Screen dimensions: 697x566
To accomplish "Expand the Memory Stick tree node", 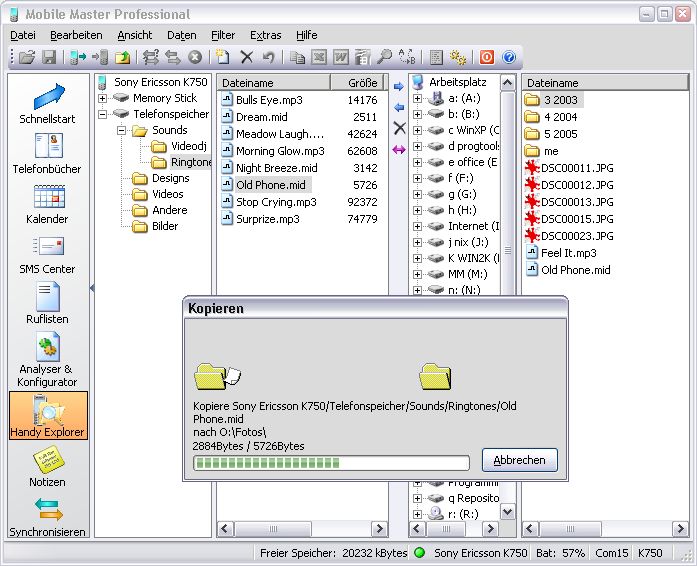I will (x=103, y=98).
